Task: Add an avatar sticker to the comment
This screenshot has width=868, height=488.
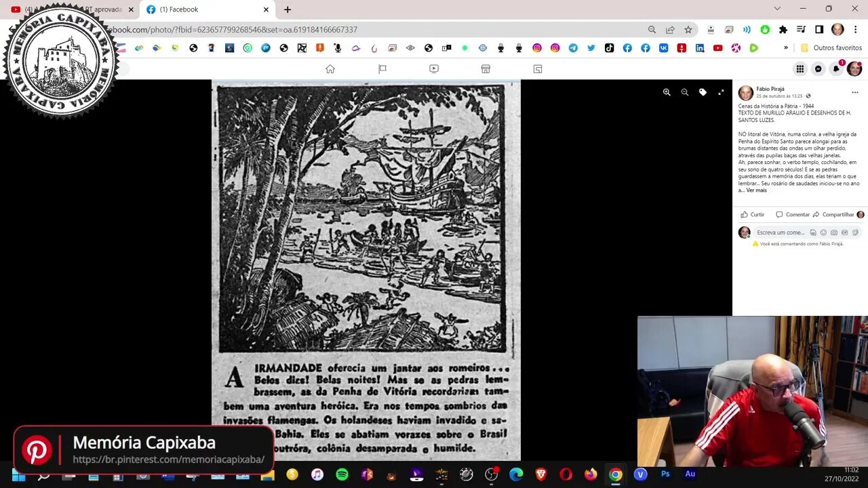Action: (x=813, y=232)
